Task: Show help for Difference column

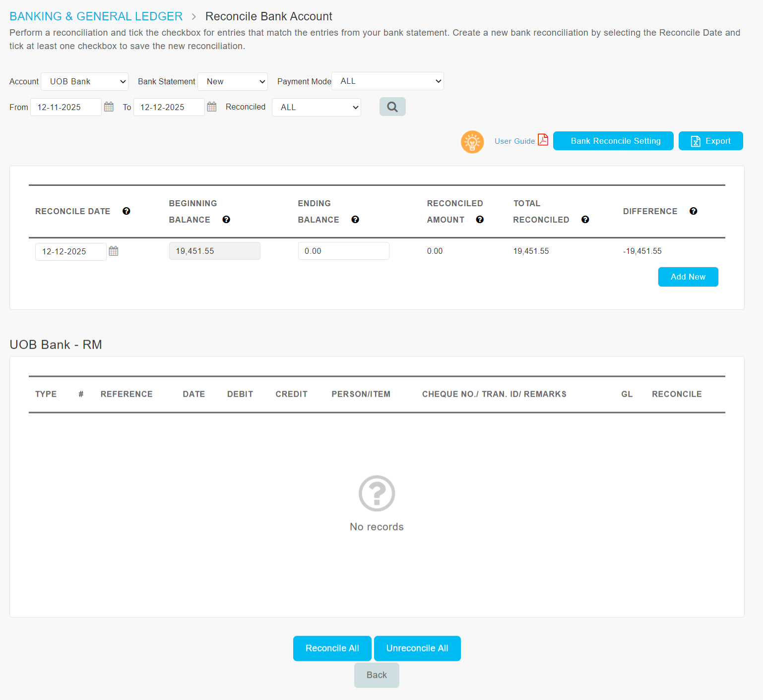Action: pyautogui.click(x=694, y=211)
